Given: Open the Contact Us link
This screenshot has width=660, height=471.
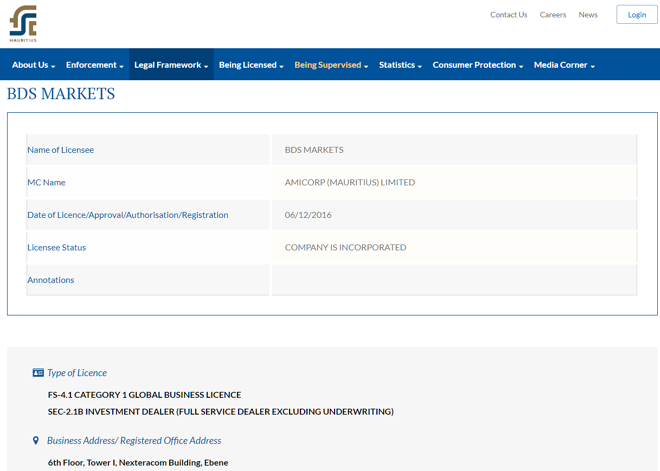Looking at the screenshot, I should (508, 15).
